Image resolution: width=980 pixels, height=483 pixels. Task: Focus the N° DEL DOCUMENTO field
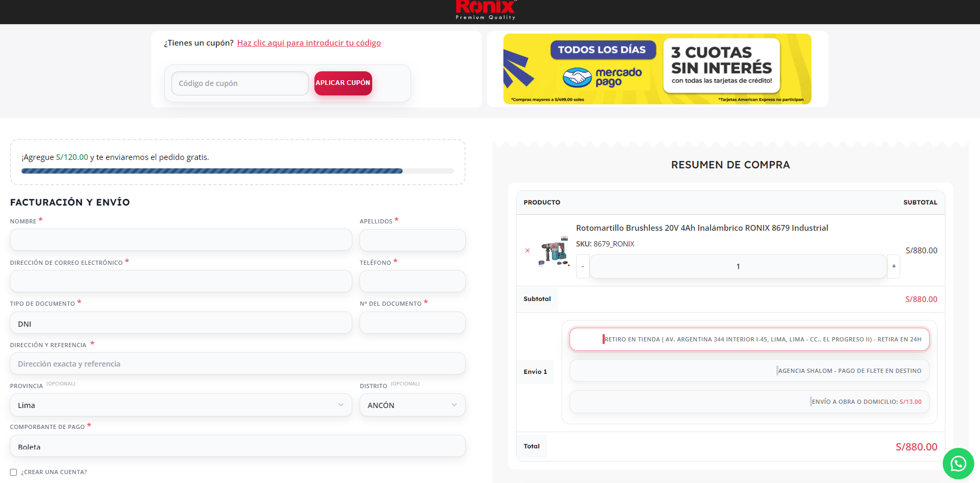pyautogui.click(x=413, y=323)
